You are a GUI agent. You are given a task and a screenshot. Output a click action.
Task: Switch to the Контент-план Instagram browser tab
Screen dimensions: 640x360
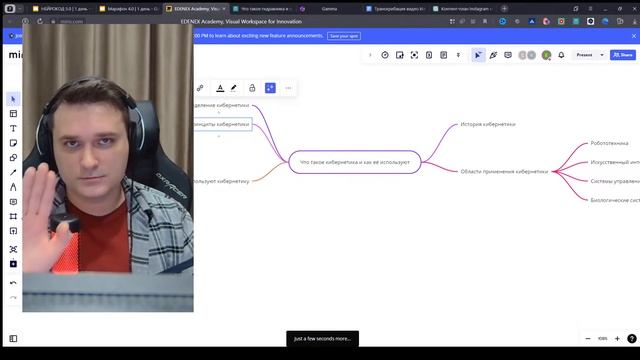pos(463,9)
